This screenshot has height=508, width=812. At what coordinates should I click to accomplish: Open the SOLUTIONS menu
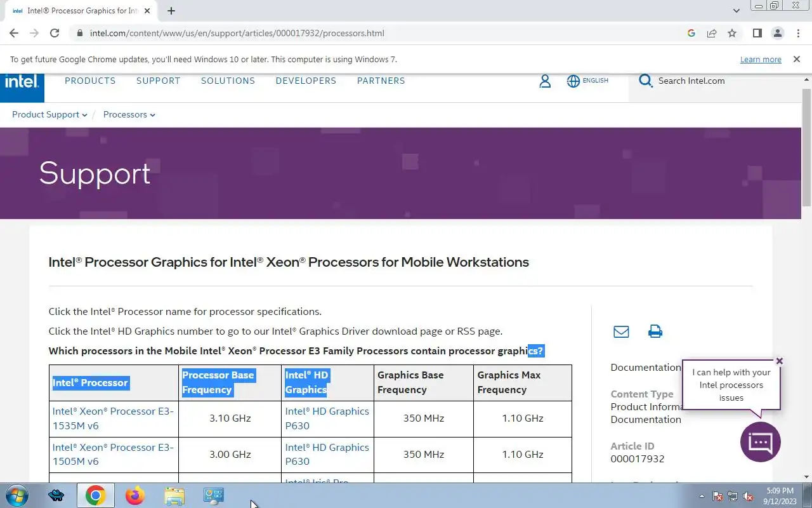pyautogui.click(x=228, y=81)
